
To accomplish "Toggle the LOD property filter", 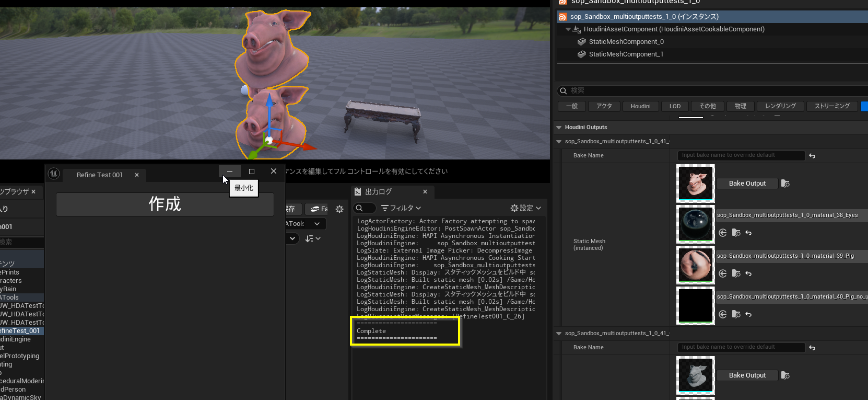I will 675,106.
